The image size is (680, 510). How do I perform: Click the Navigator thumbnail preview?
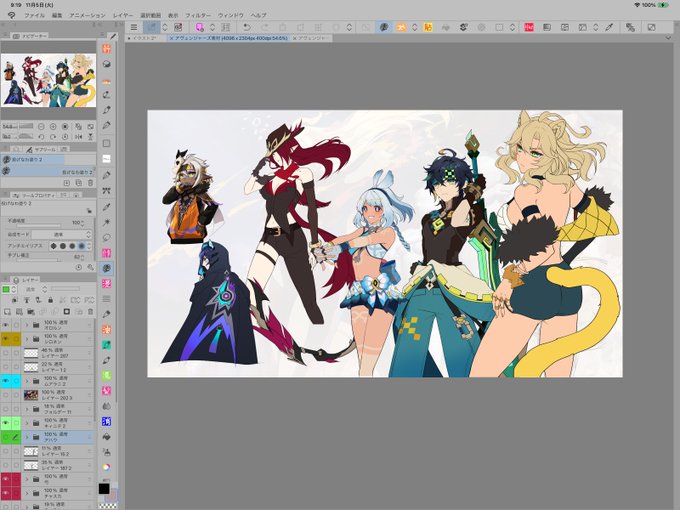(x=49, y=80)
